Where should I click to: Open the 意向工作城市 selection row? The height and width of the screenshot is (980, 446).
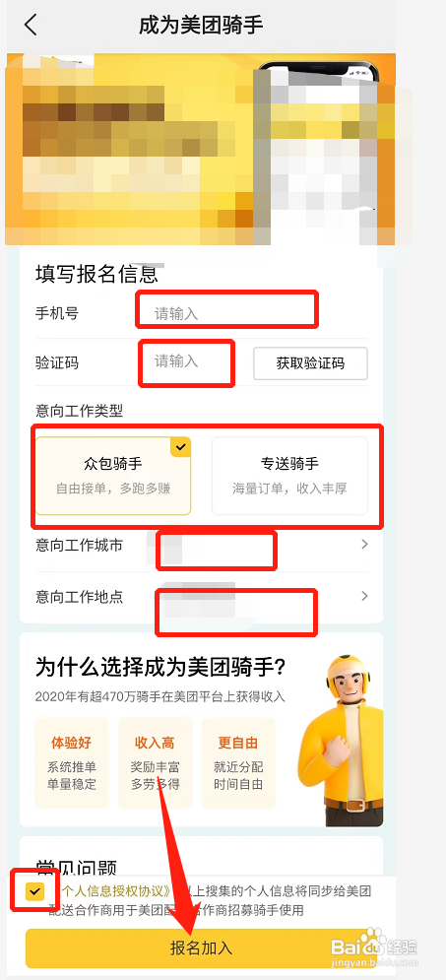coord(202,546)
